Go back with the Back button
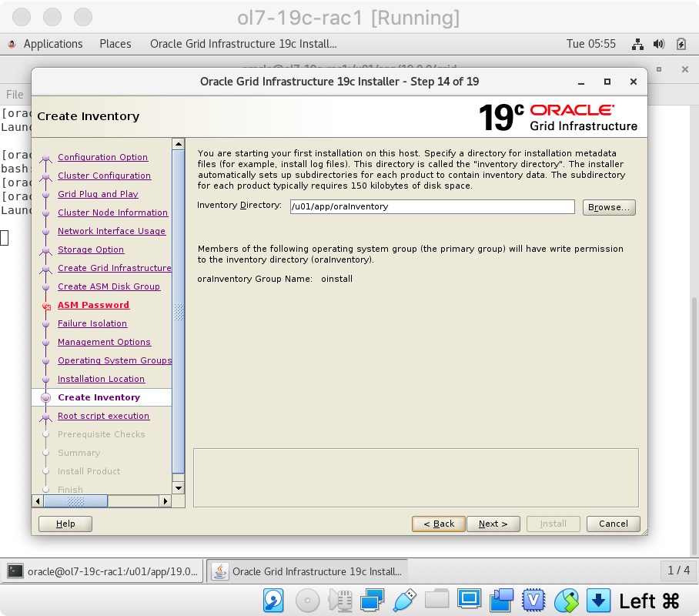699x616 pixels. pyautogui.click(x=438, y=524)
